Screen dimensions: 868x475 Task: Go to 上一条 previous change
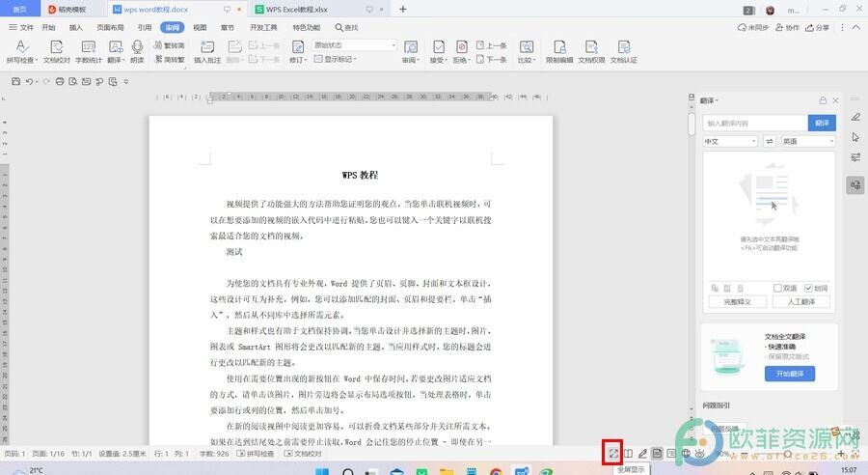[x=492, y=45]
